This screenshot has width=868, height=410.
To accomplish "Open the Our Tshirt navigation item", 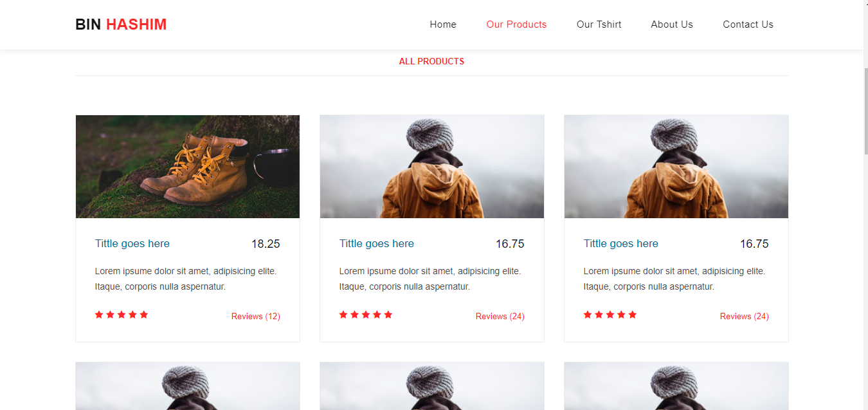I will [599, 24].
